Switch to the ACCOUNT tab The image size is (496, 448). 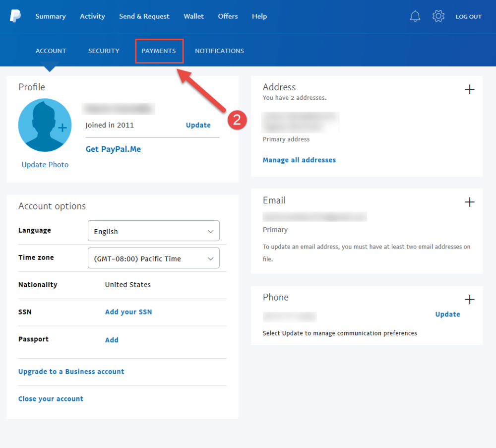click(51, 51)
